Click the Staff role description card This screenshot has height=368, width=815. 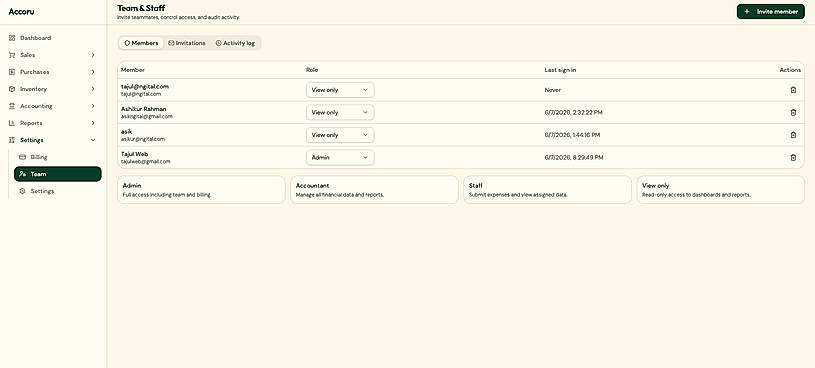click(x=547, y=190)
